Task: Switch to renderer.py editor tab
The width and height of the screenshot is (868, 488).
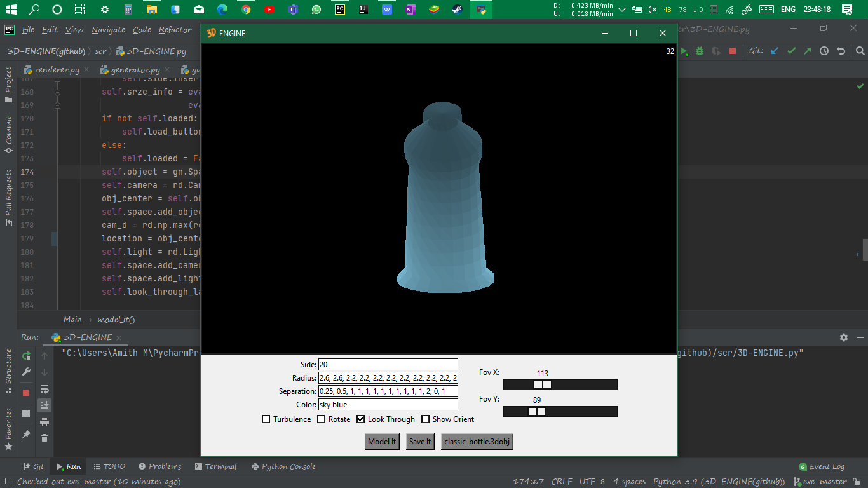Action: [57, 70]
